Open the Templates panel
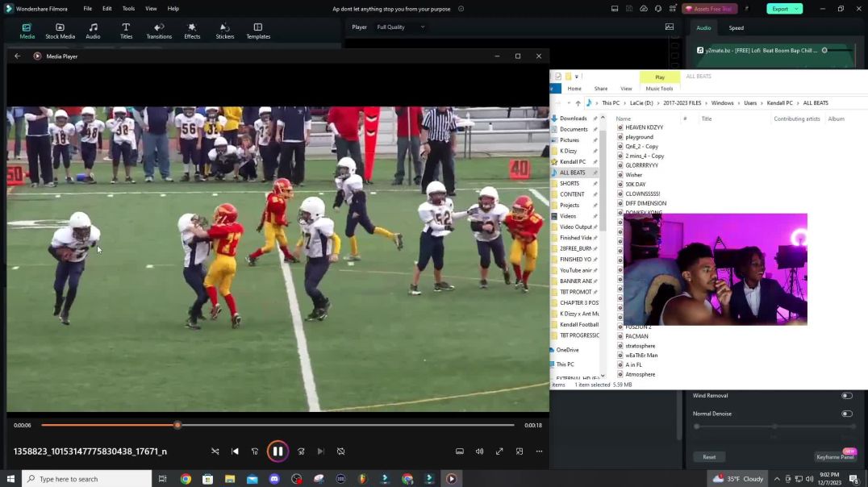868x487 pixels. pos(257,31)
